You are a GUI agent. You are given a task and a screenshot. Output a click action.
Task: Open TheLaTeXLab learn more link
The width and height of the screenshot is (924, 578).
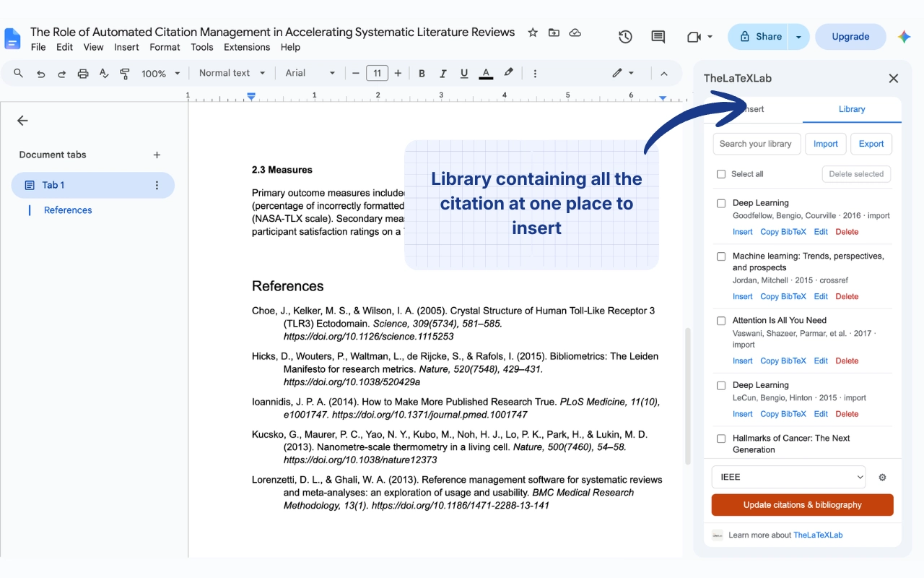point(818,535)
